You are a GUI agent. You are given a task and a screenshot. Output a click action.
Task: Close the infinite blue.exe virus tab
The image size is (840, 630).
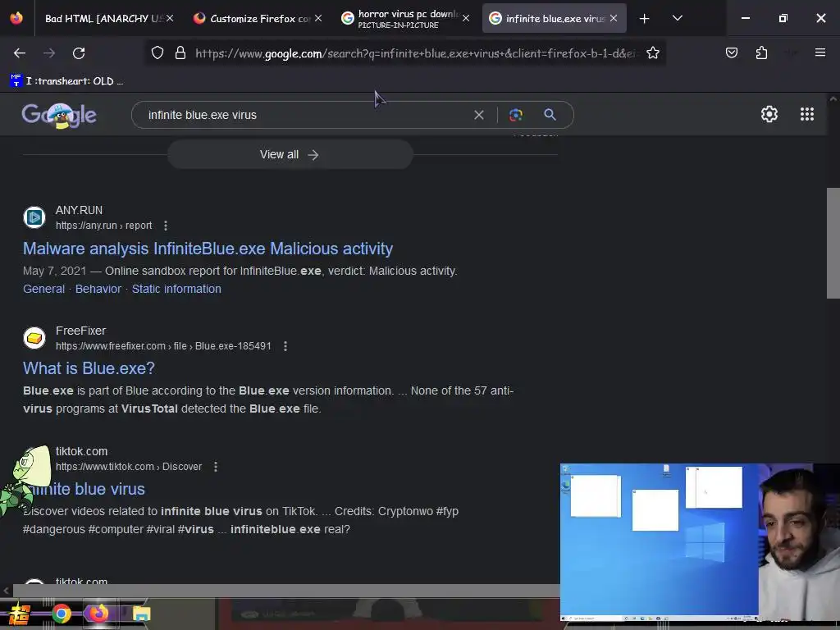pos(614,19)
